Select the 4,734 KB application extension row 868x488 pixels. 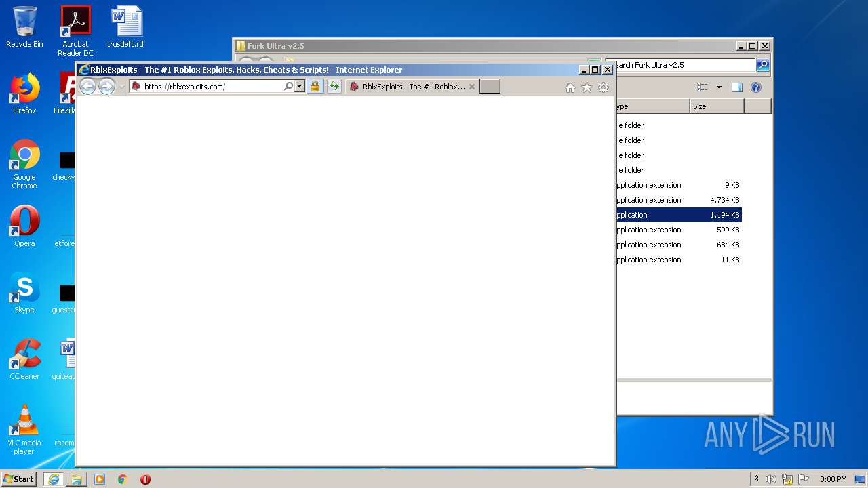(x=679, y=200)
